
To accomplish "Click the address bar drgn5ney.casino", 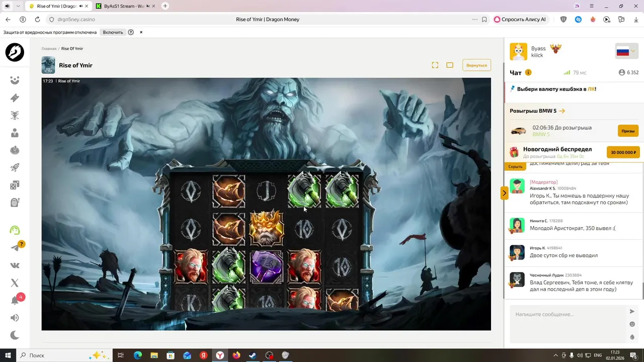I will [76, 20].
